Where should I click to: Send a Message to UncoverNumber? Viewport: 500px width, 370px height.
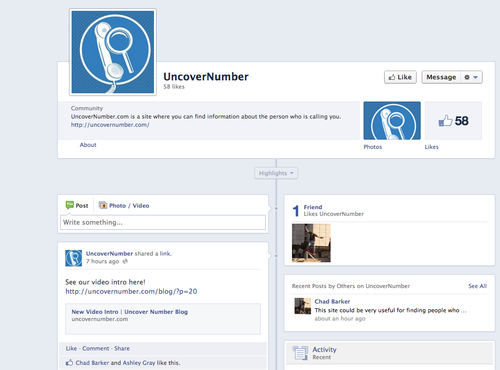click(x=441, y=77)
